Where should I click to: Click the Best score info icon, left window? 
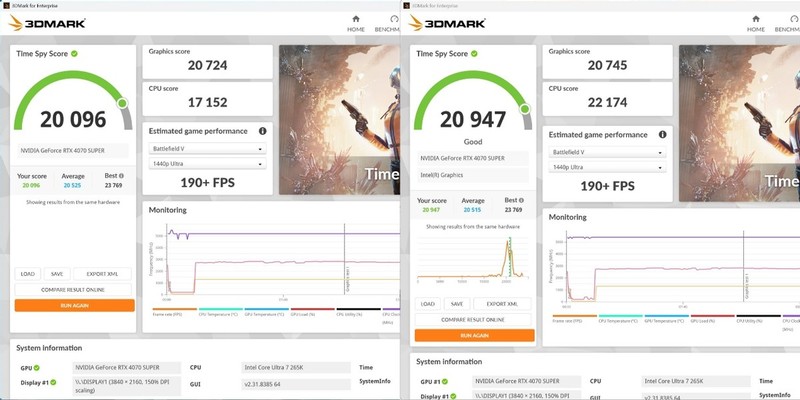click(x=121, y=176)
